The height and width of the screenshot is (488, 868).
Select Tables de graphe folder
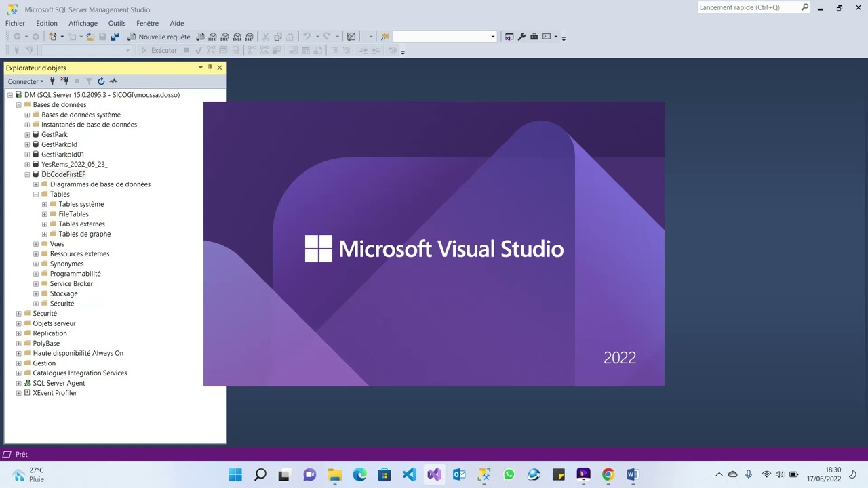(84, 234)
